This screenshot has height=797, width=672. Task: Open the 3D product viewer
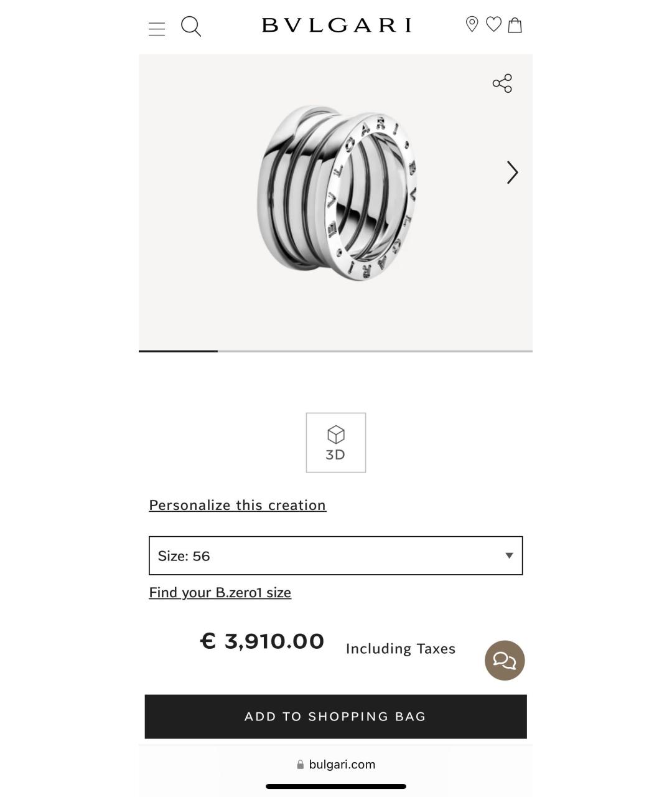click(335, 441)
